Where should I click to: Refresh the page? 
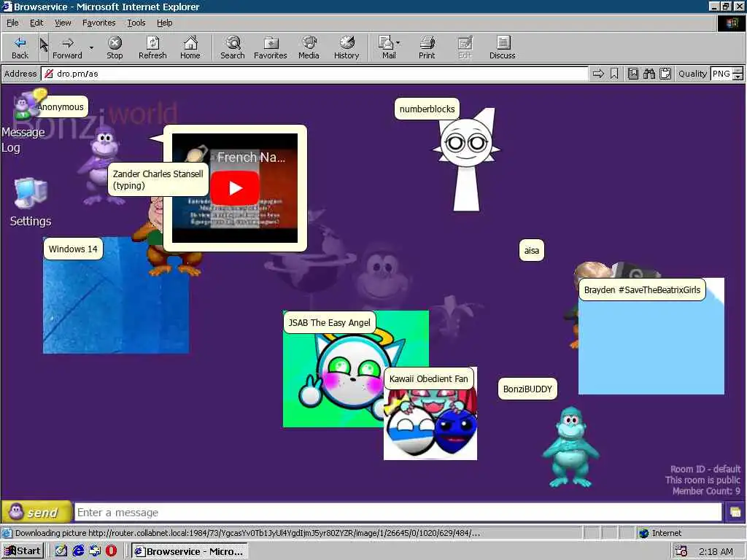click(152, 47)
